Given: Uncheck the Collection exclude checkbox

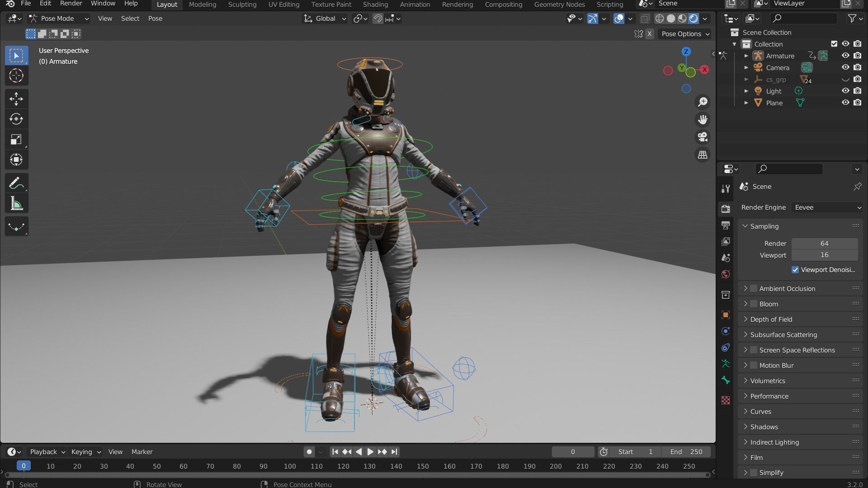Looking at the screenshot, I should tap(834, 44).
